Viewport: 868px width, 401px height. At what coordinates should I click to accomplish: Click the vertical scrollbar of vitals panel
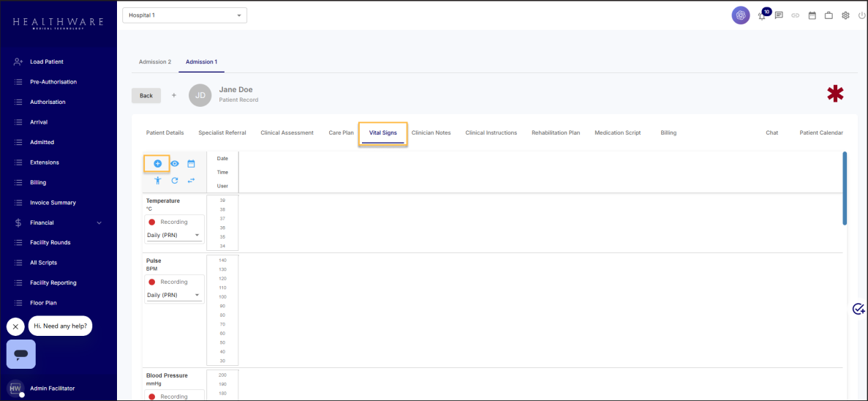(x=845, y=188)
